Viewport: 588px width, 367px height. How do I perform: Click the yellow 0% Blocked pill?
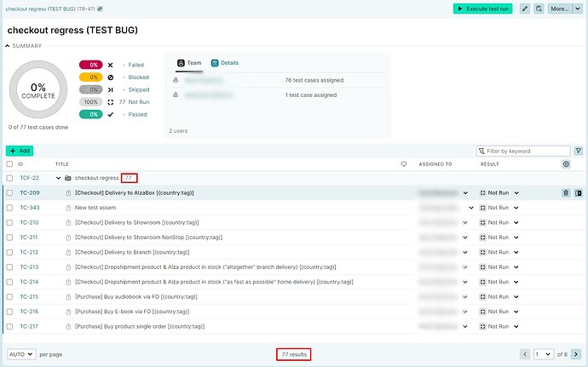coord(90,77)
